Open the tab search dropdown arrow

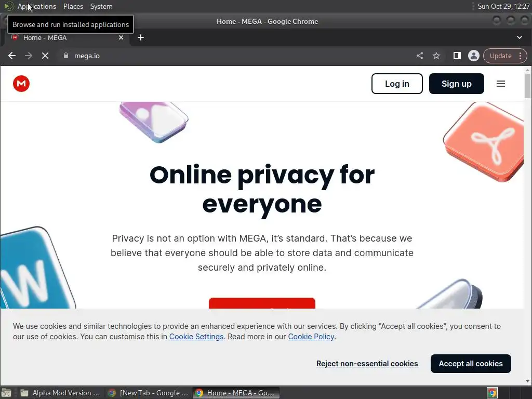point(520,37)
